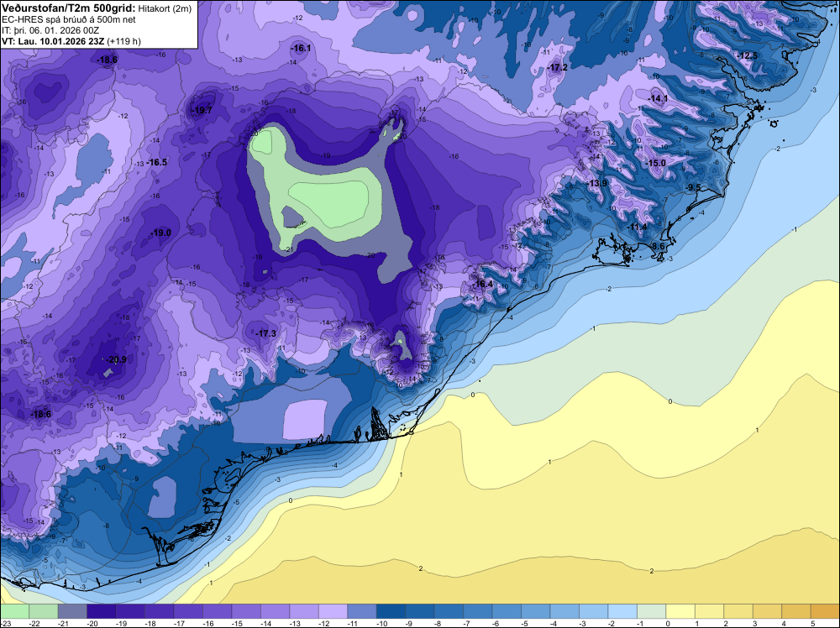Click the bold spot value -14.1
Viewport: 840px width, 628px height.
pyautogui.click(x=658, y=98)
